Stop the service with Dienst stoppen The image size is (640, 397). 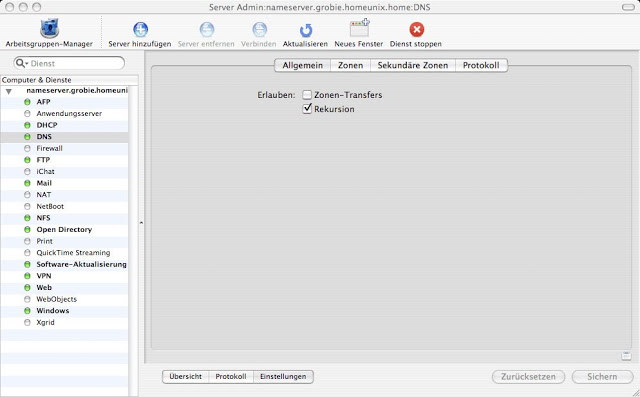416,29
